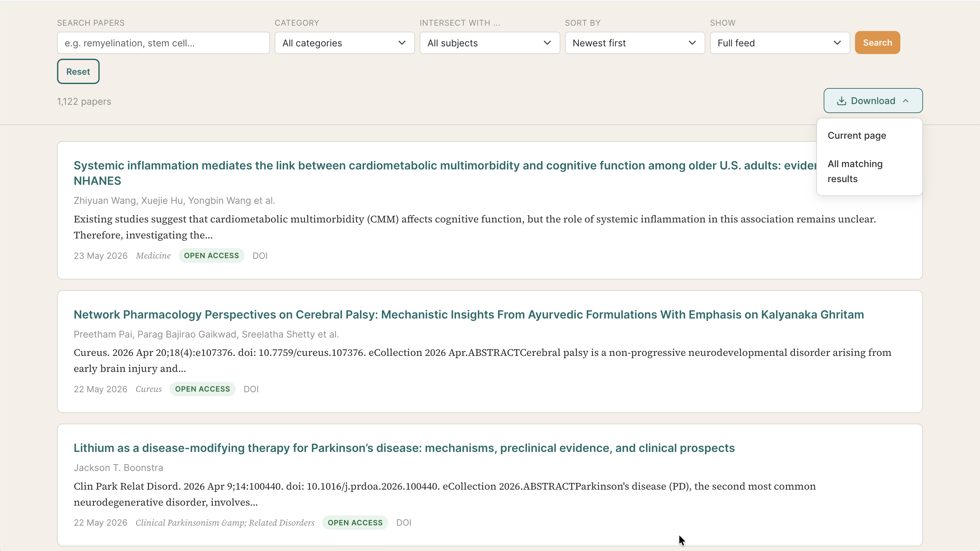Click author name 'Jackson T. Boonstra'
The width and height of the screenshot is (980, 551).
[118, 468]
